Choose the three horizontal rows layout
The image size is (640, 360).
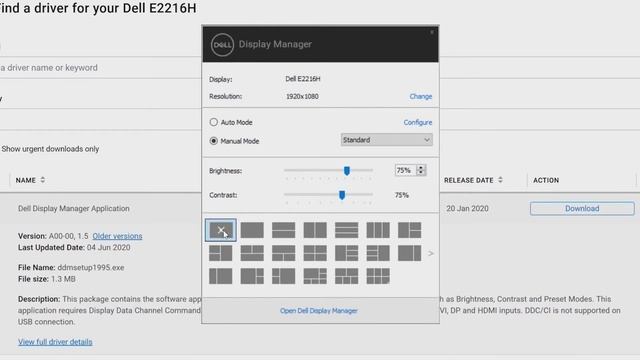point(347,230)
